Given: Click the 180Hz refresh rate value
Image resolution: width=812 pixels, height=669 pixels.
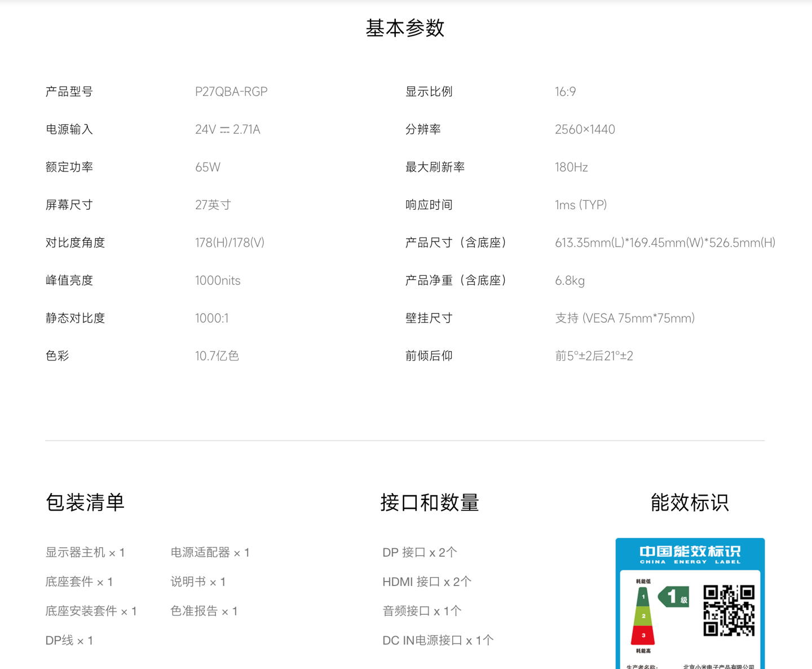Looking at the screenshot, I should [571, 167].
